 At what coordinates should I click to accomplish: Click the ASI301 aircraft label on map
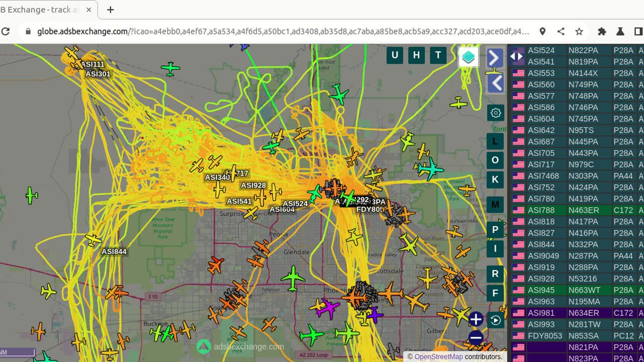pyautogui.click(x=98, y=74)
